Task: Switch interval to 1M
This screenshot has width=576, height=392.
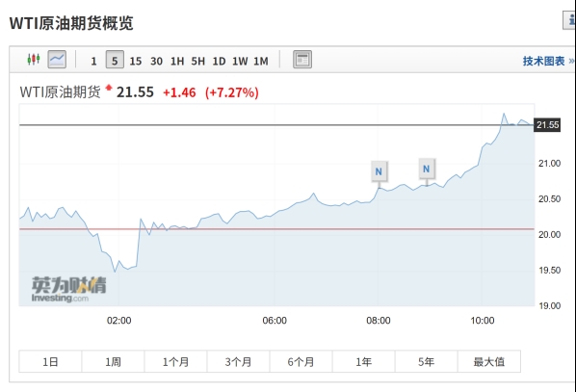Action: pos(261,61)
